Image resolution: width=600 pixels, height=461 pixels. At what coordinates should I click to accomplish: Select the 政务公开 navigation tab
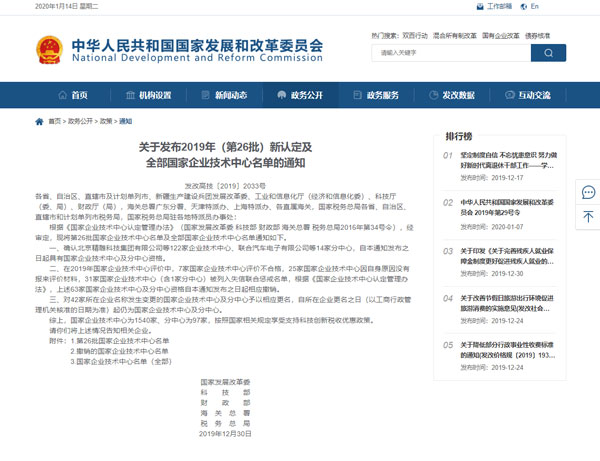pyautogui.click(x=300, y=95)
